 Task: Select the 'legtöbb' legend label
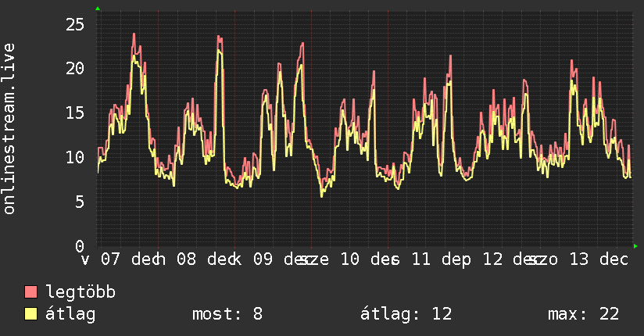click(x=80, y=292)
